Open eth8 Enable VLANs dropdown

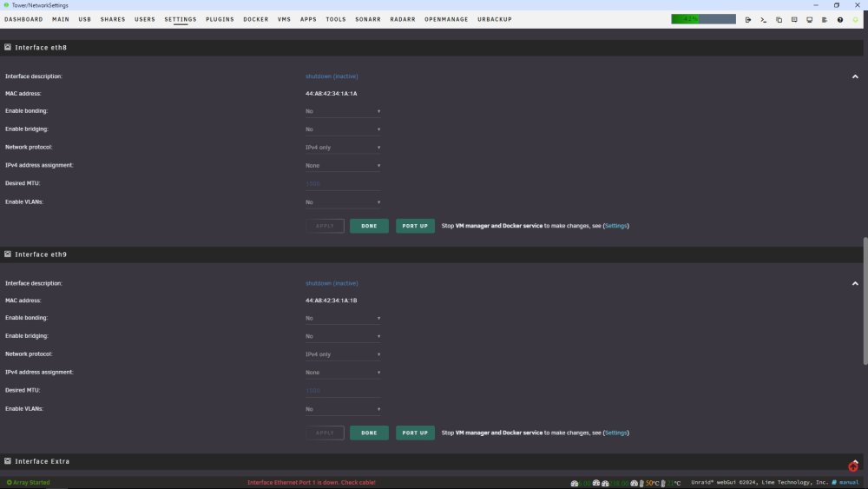point(343,202)
